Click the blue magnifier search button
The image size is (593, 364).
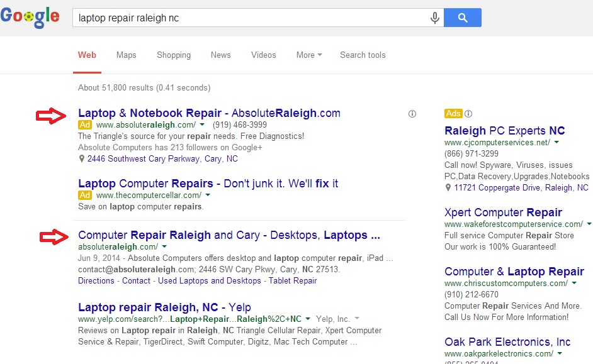463,18
